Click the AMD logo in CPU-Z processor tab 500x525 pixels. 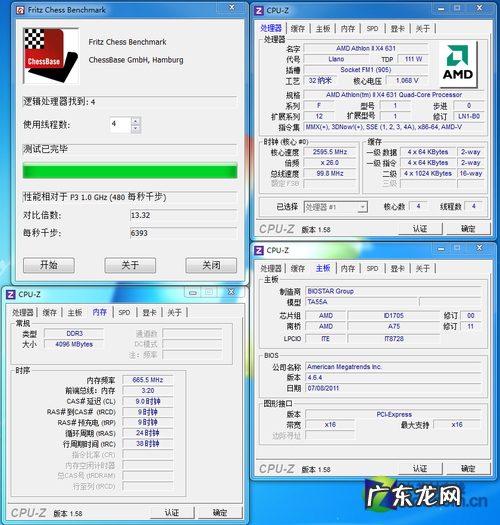pos(458,64)
